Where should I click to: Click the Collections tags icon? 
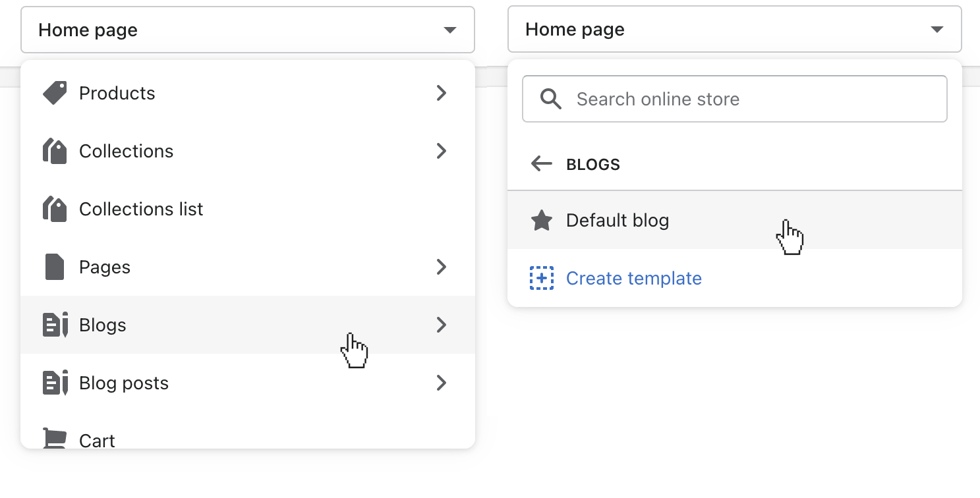tap(55, 151)
